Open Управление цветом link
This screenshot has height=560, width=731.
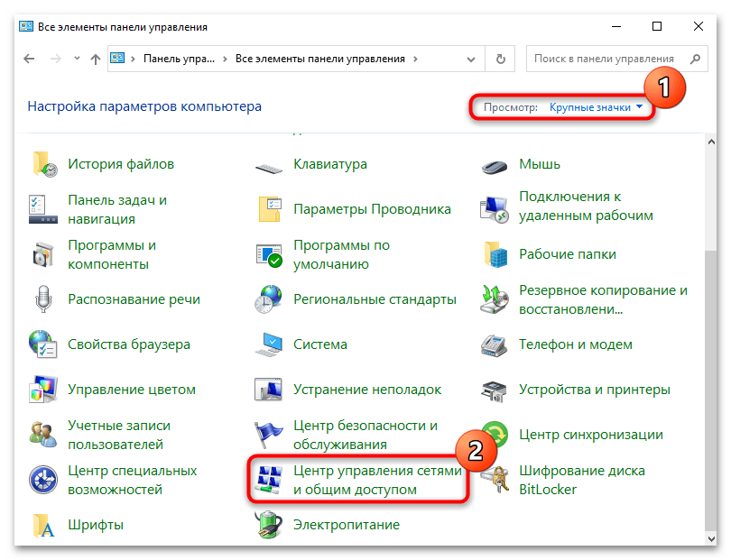point(132,390)
